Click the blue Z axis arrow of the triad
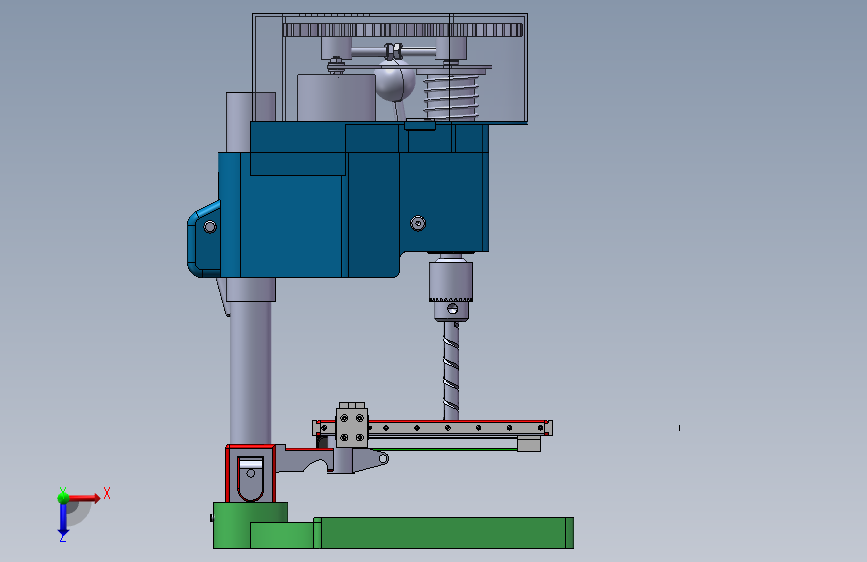 [x=63, y=520]
